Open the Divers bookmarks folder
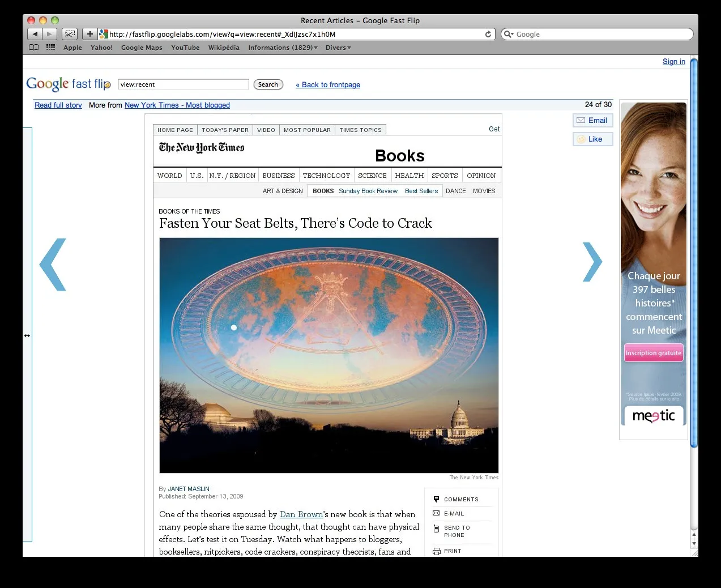Screen dimensions: 721x588 [338, 48]
